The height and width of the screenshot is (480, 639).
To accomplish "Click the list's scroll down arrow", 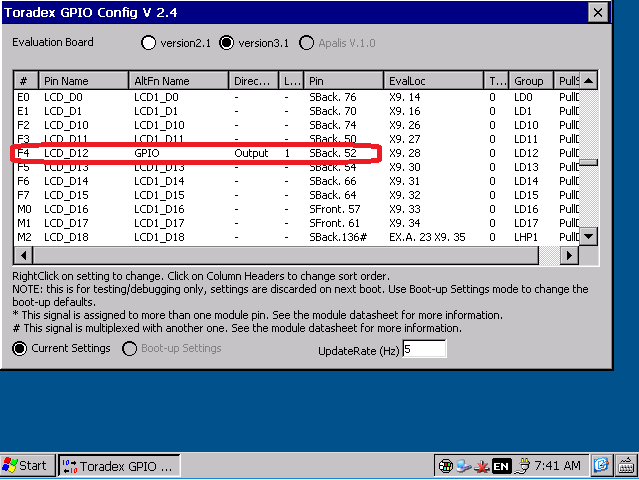I will [x=588, y=236].
